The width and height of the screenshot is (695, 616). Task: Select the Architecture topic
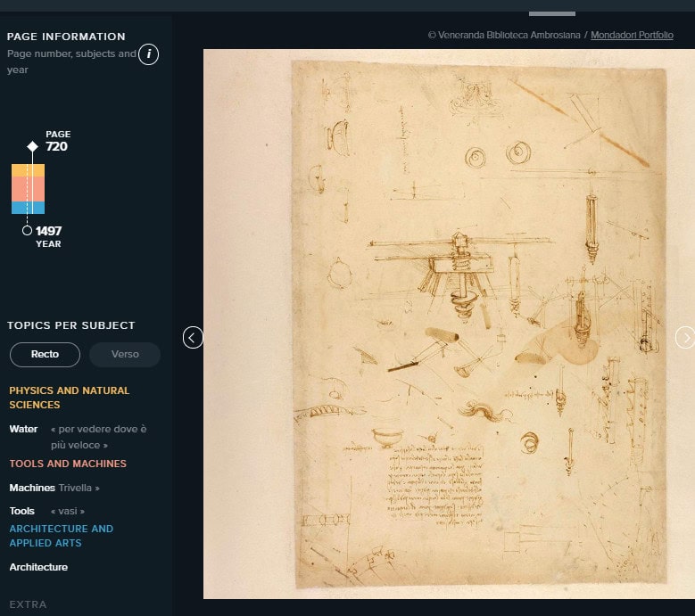click(x=38, y=567)
